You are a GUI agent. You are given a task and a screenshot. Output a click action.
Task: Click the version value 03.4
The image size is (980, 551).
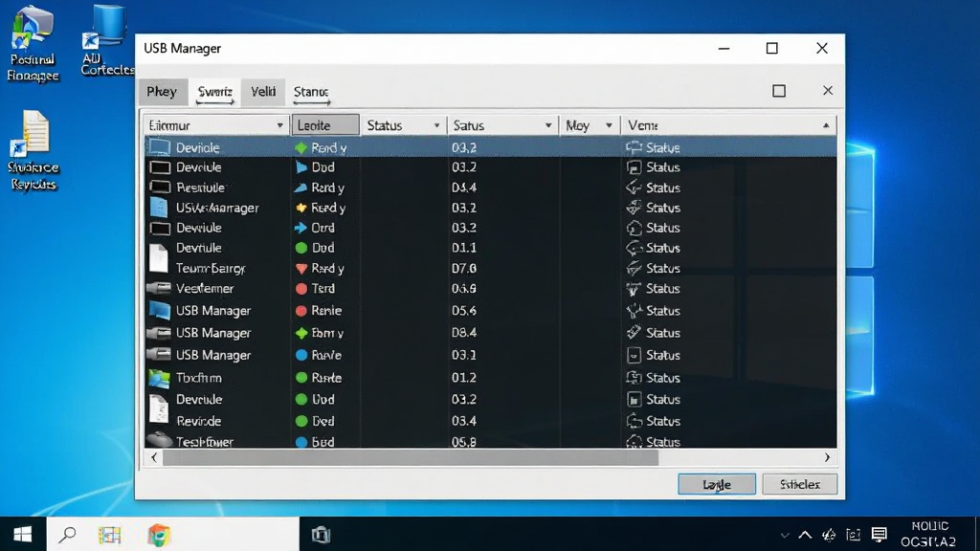tap(464, 421)
